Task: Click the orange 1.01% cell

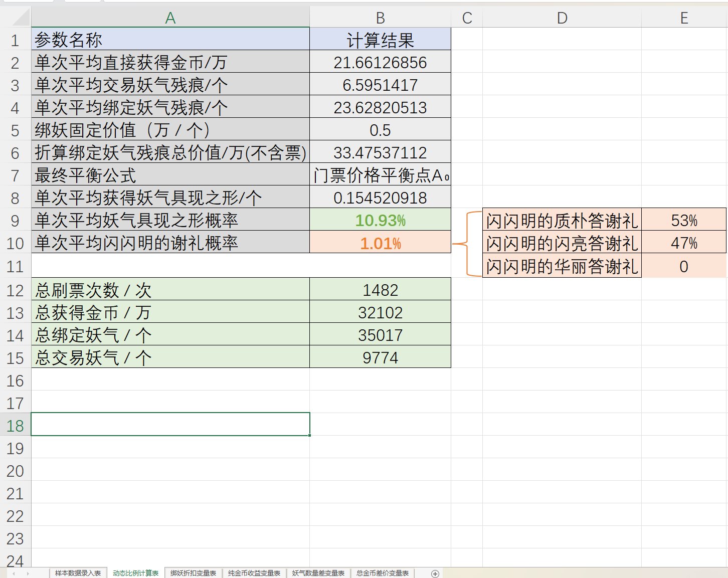Action: pyautogui.click(x=380, y=243)
